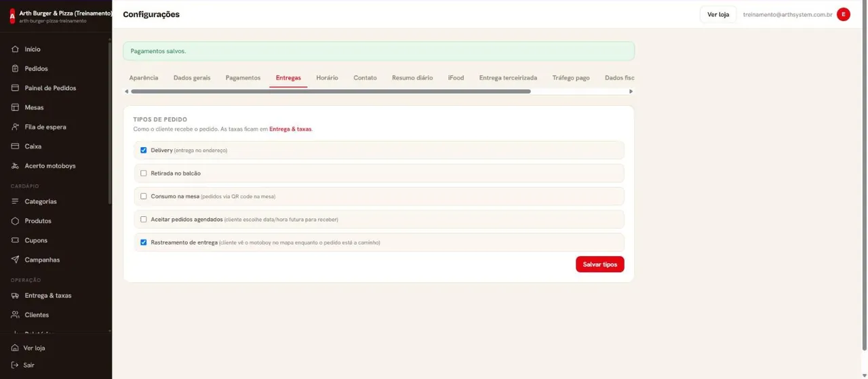This screenshot has height=379, width=868.
Task: Click the Arth Burger red logo icon
Action: point(12,17)
